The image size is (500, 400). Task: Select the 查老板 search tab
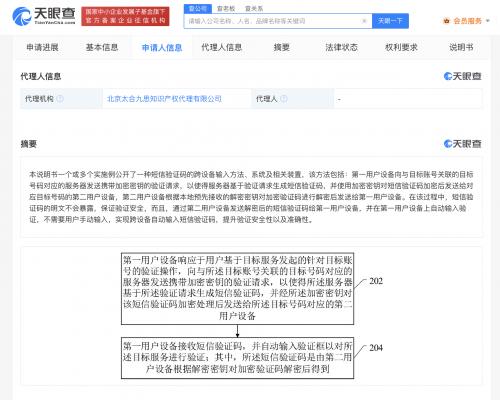coord(226,8)
